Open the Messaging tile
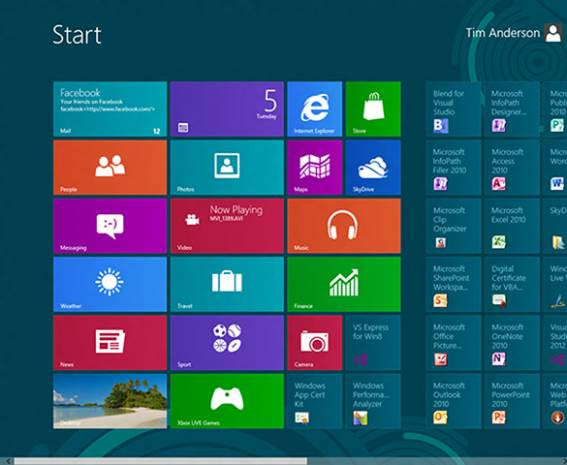 pyautogui.click(x=110, y=226)
